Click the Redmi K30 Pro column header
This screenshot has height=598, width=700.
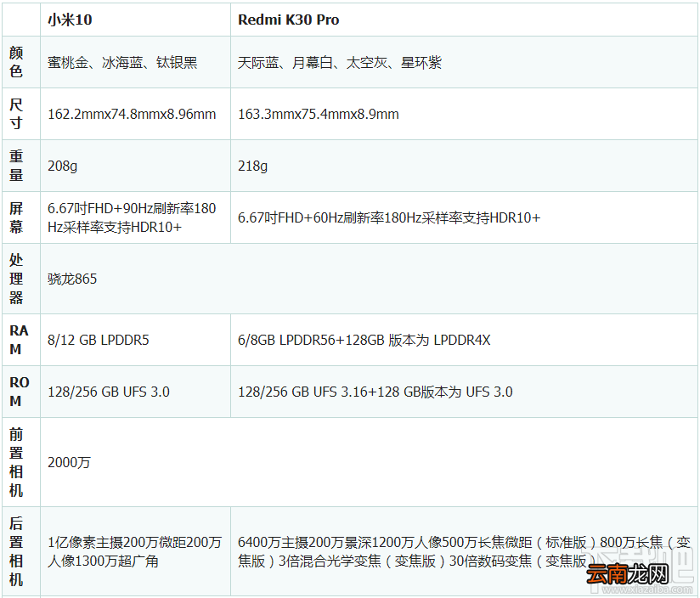point(464,20)
